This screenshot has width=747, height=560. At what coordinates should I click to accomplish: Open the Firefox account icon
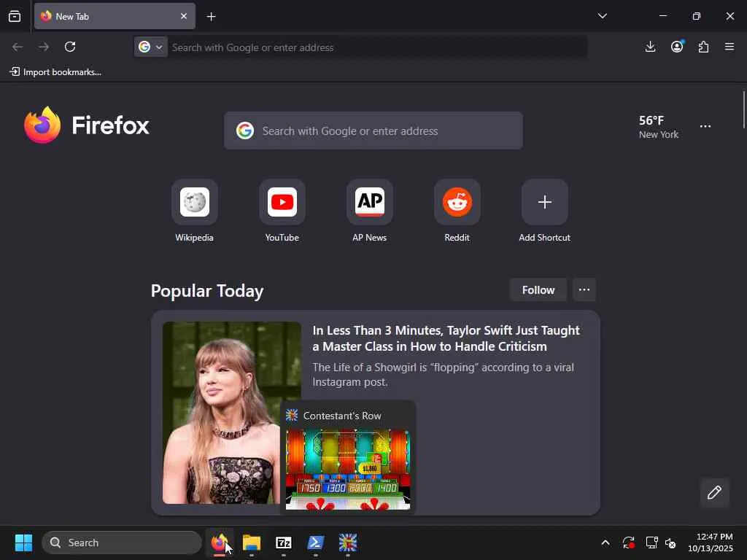(677, 47)
